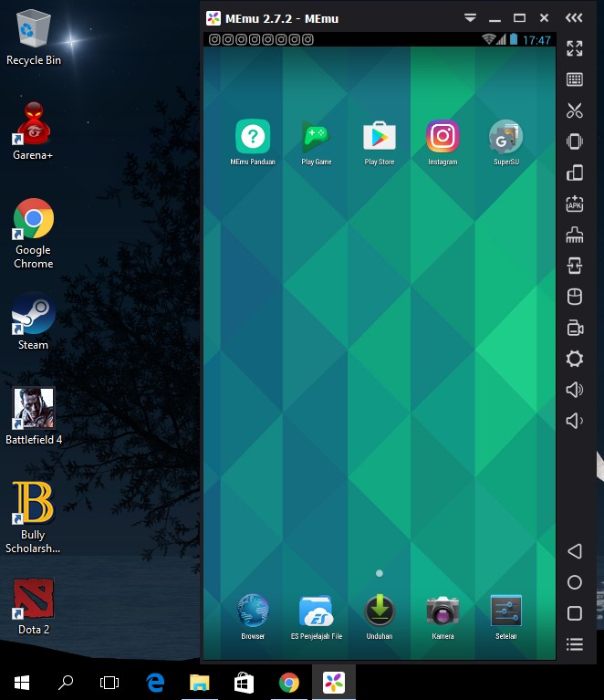The image size is (604, 700).
Task: Tap the home screen page indicator dot
Action: click(380, 574)
